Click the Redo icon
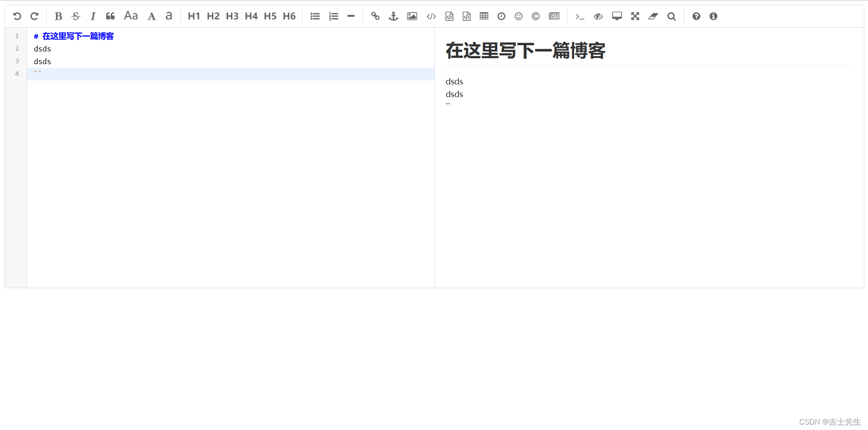The height and width of the screenshot is (430, 868). (x=34, y=16)
